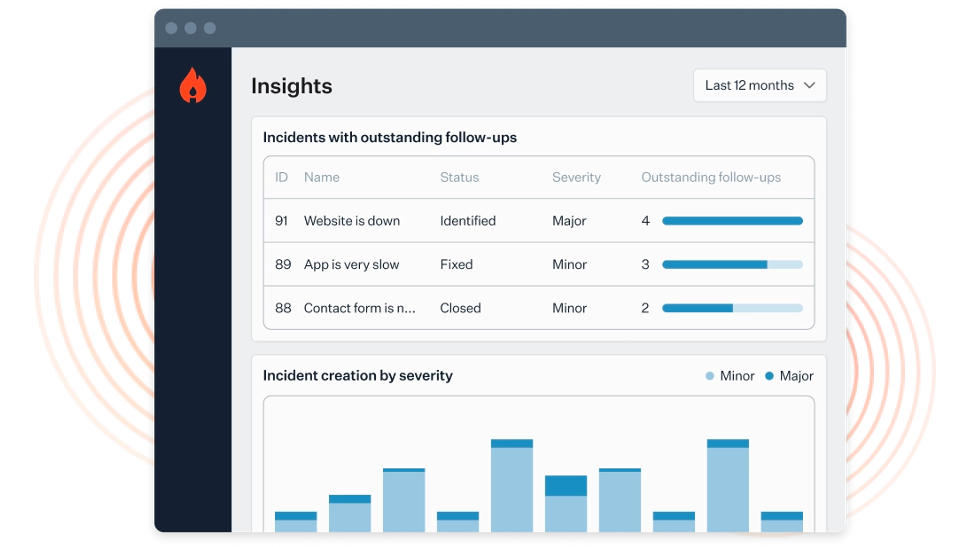Open the Last 12 months dropdown

tap(749, 85)
